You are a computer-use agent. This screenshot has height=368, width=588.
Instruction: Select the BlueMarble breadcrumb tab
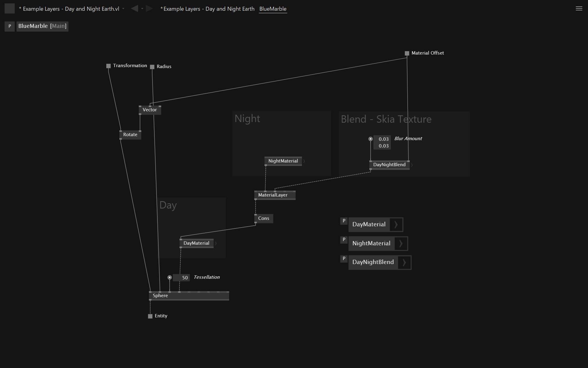click(273, 9)
